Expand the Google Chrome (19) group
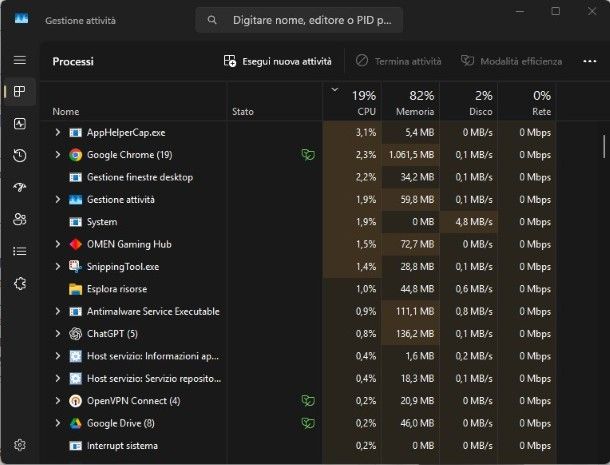610x465 pixels. [58, 154]
